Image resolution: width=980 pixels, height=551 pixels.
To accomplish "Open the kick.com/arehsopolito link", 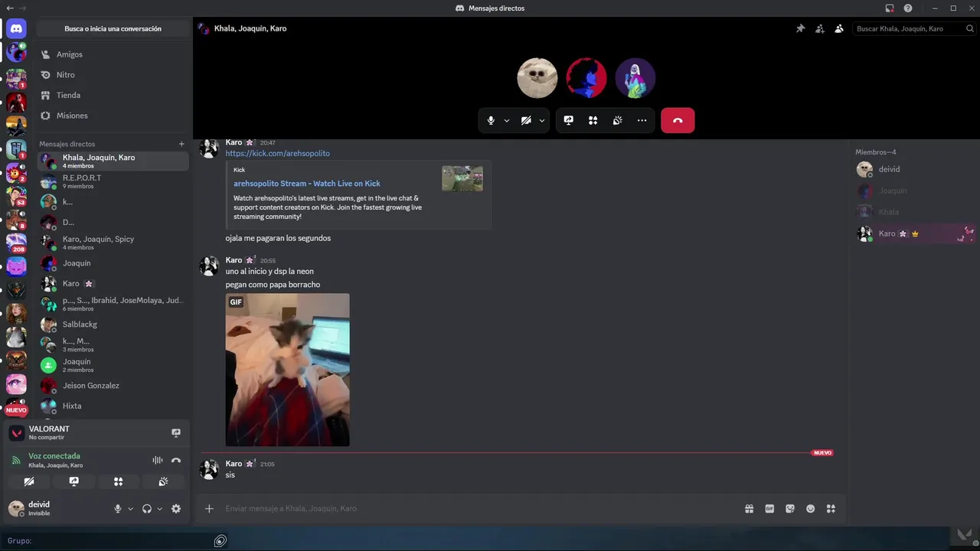I will (x=277, y=153).
